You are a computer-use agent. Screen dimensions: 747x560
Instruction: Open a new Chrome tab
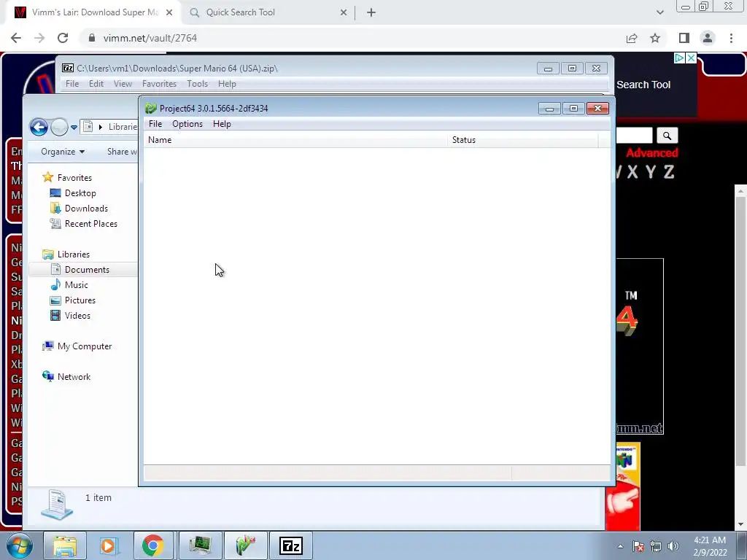click(x=371, y=12)
